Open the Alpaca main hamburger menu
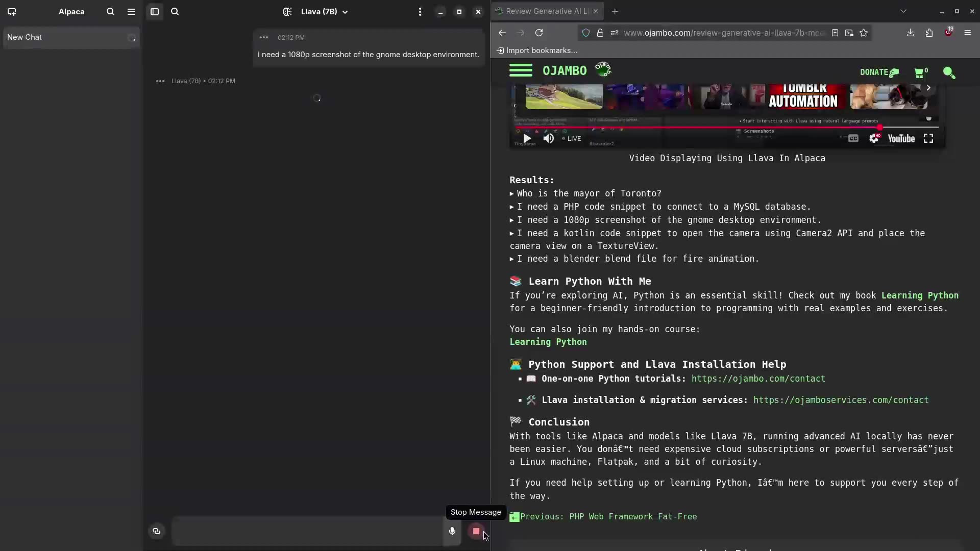980x551 pixels. pos(131,11)
